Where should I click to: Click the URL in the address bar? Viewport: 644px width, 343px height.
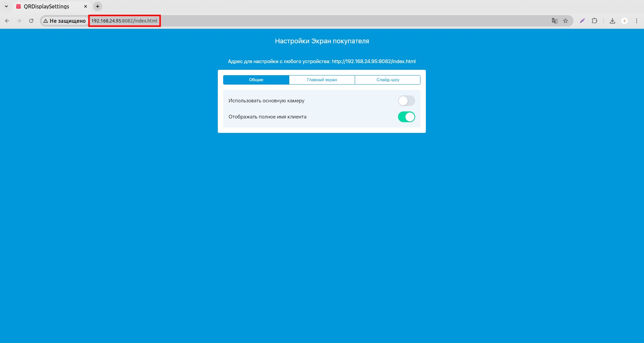[x=124, y=21]
